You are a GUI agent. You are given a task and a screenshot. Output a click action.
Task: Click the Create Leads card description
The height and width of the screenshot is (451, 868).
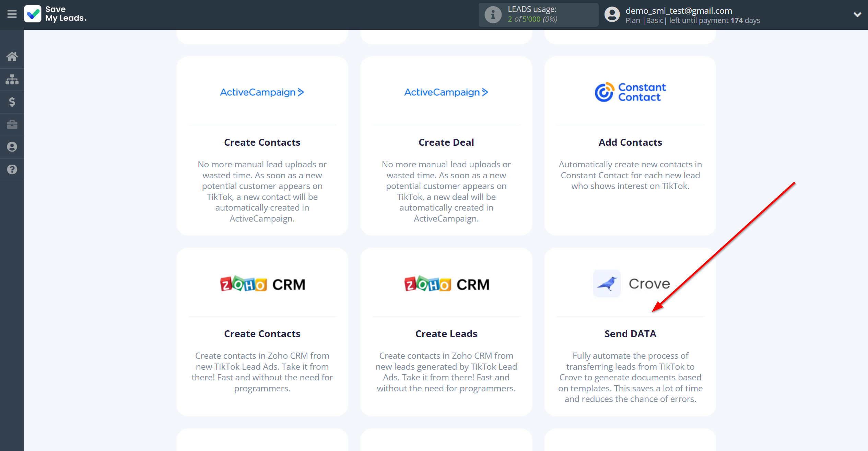[446, 372]
